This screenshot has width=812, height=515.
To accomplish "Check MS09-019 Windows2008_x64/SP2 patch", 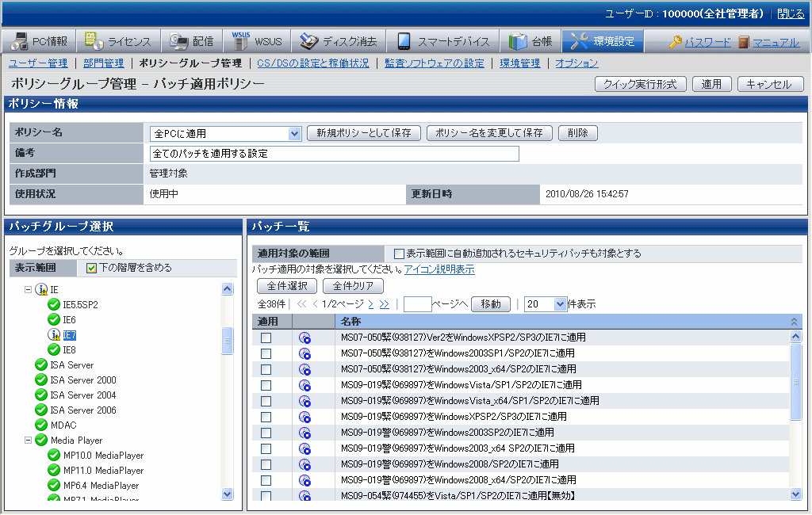I will [x=266, y=480].
